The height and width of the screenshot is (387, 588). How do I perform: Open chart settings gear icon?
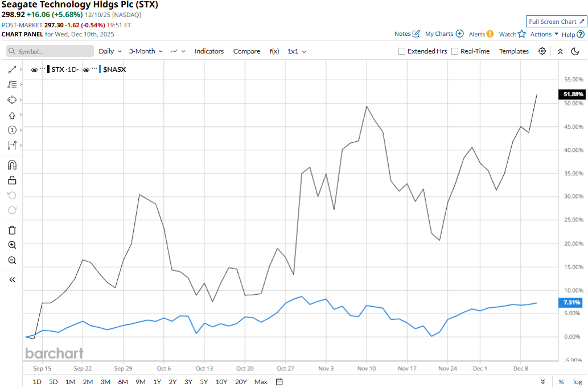(x=542, y=51)
